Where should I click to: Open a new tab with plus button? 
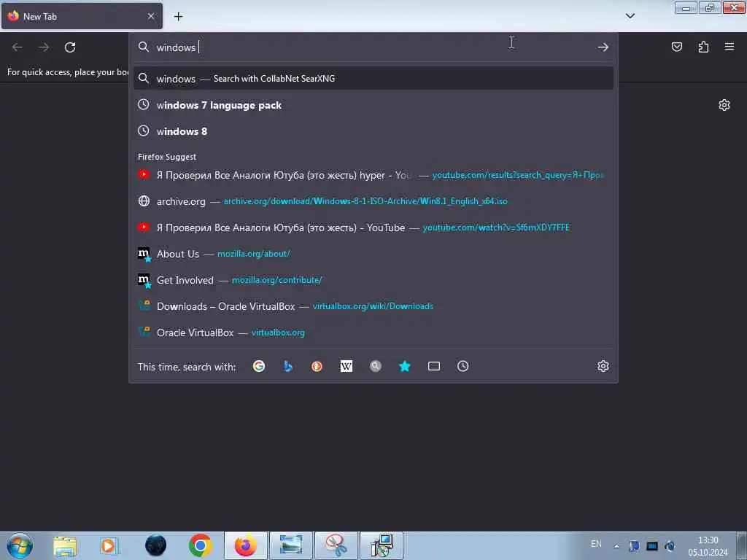coord(178,17)
